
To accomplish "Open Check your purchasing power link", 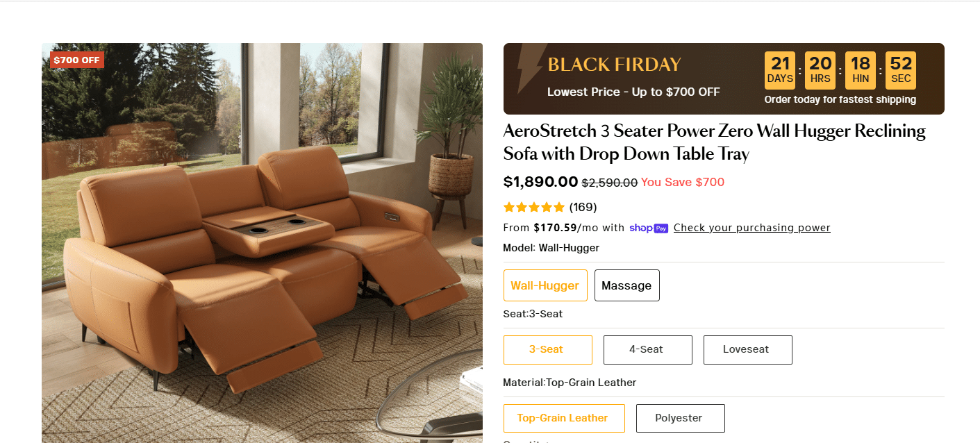I will click(x=751, y=228).
